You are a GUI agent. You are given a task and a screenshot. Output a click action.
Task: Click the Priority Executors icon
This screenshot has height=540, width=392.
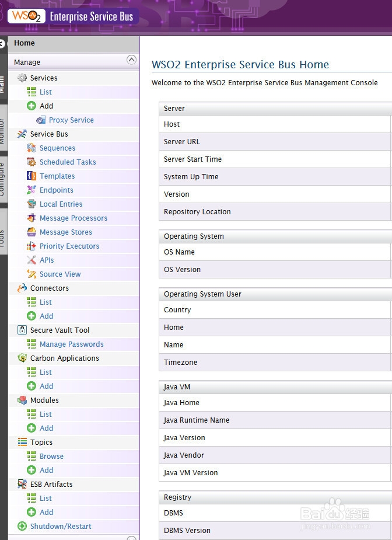[32, 246]
